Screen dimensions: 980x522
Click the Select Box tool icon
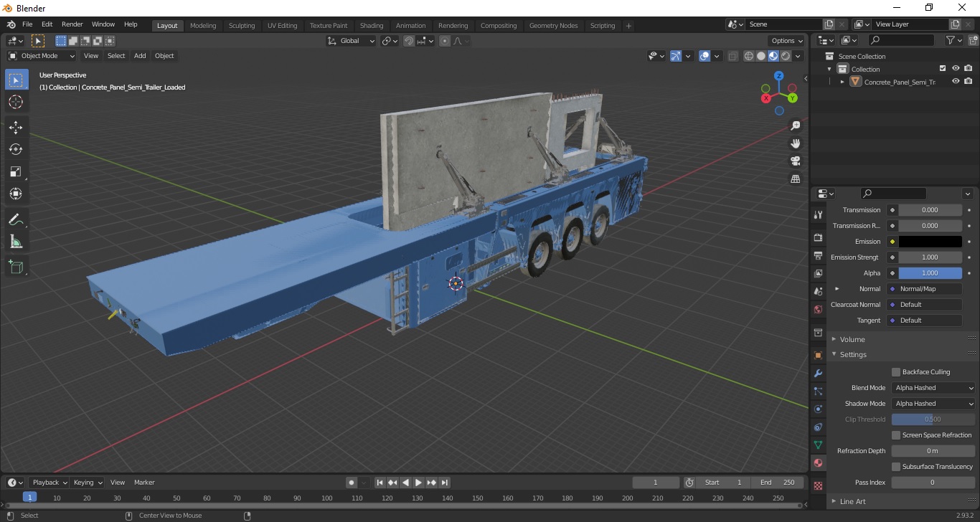coord(16,80)
